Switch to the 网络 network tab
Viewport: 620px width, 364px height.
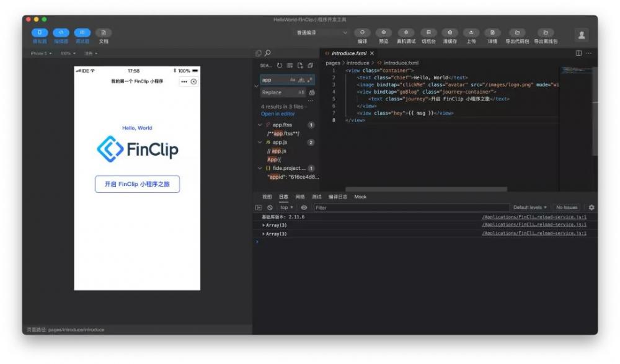coord(300,197)
